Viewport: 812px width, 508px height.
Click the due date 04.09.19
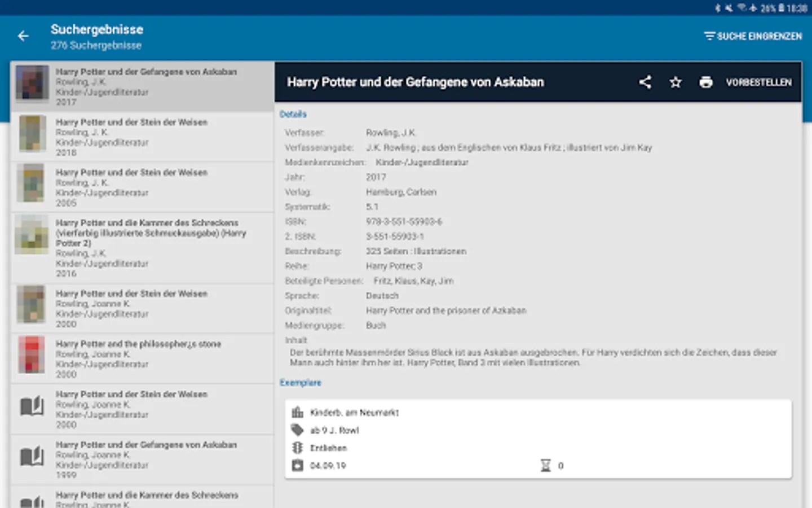(328, 466)
